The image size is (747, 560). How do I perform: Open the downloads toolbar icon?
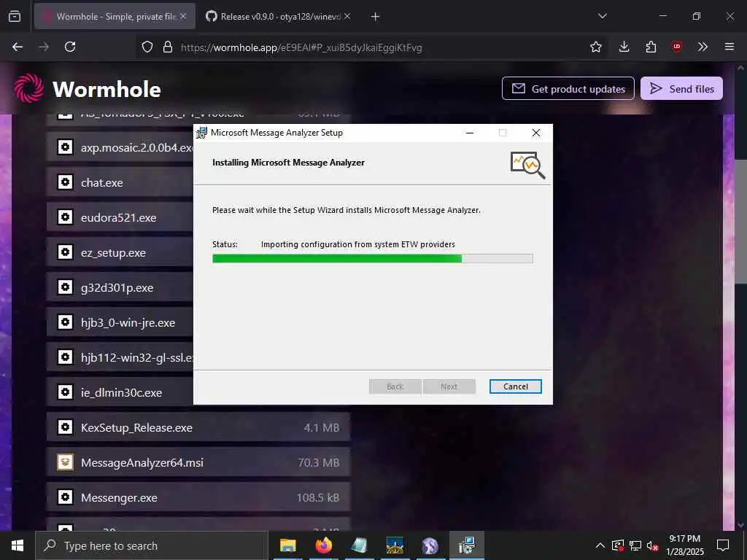[x=624, y=47]
